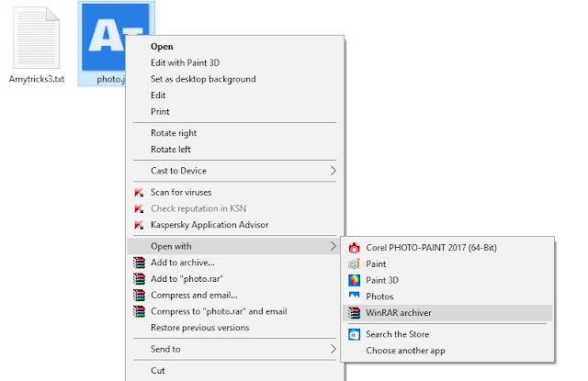Viewport: 588px width, 381px height.
Task: Click WinRAR icon beside Compress to "photo.rar" and email
Action: tap(139, 311)
